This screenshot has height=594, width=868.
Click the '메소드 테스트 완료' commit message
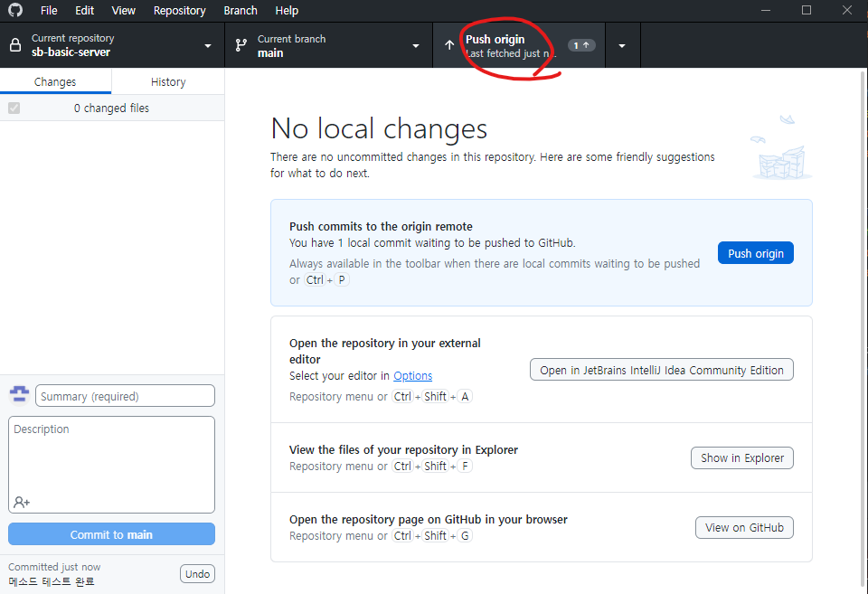[52, 581]
